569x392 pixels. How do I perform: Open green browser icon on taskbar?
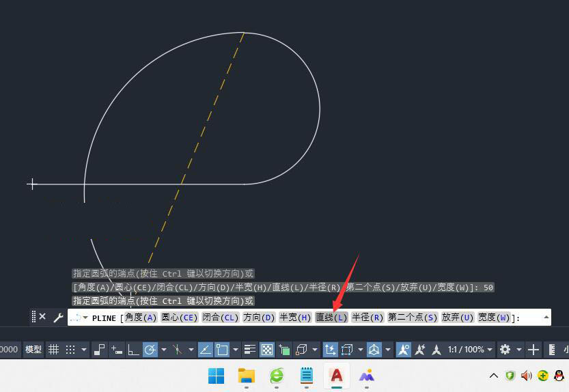pyautogui.click(x=277, y=376)
